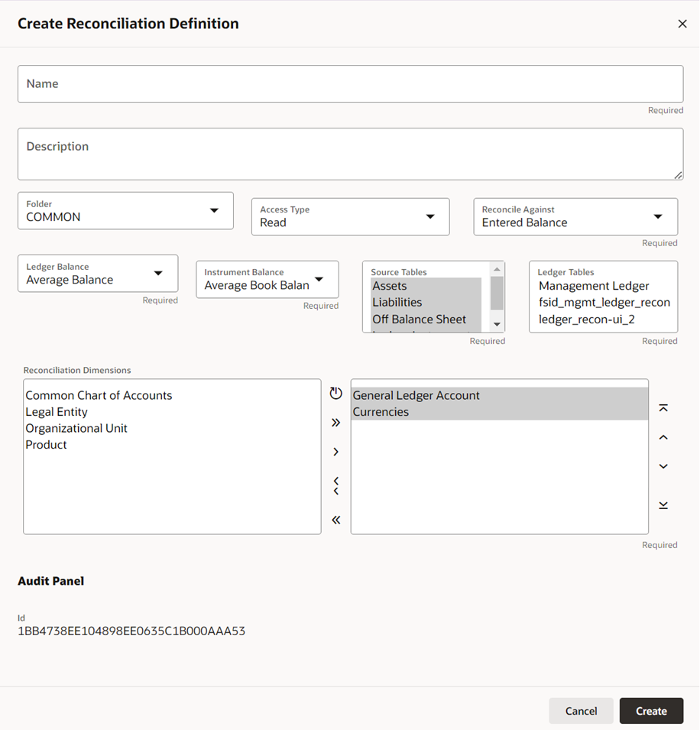
Task: Open the Folder dropdown showing COMMON
Action: 221,211
